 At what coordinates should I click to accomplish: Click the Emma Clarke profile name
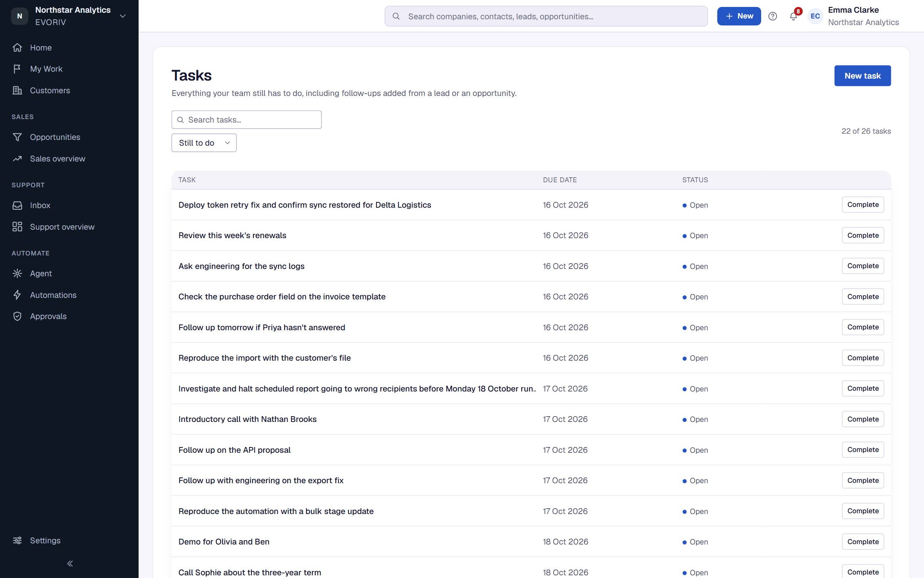coord(853,10)
